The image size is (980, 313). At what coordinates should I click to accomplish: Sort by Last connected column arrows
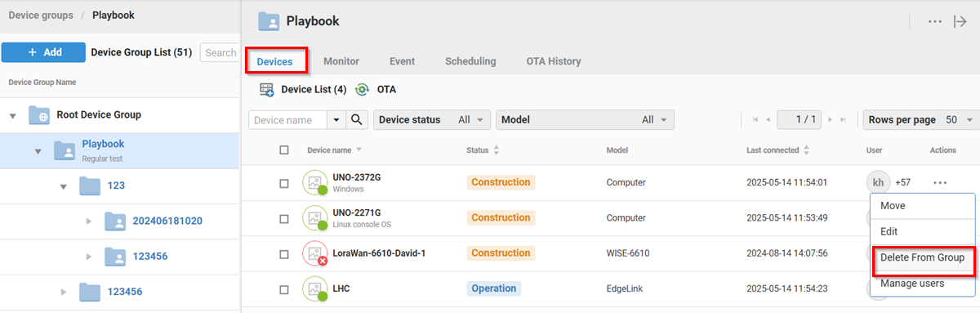(806, 150)
